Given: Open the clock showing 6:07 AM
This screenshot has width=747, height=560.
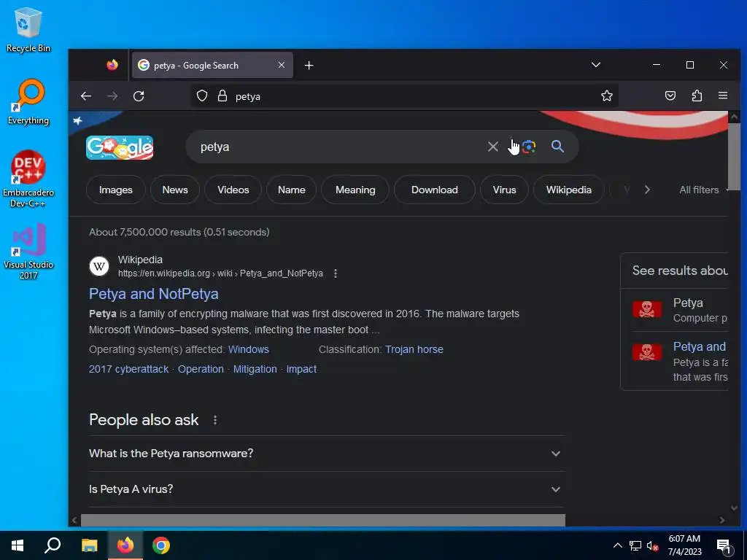Looking at the screenshot, I should [684, 545].
